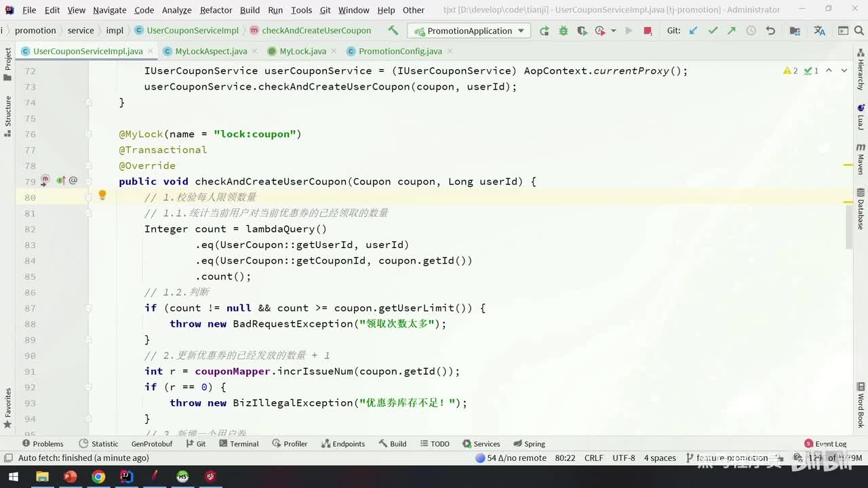Open File Explorer from the taskbar

[42, 476]
